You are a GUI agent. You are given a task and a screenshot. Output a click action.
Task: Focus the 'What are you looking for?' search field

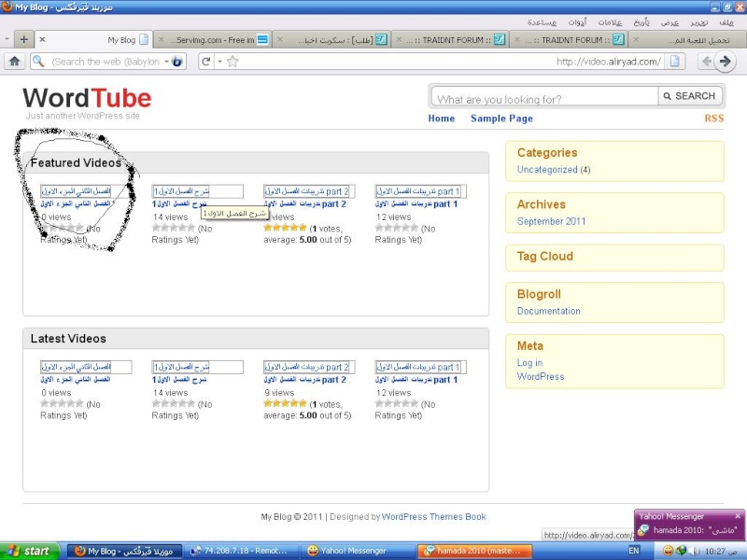click(545, 96)
